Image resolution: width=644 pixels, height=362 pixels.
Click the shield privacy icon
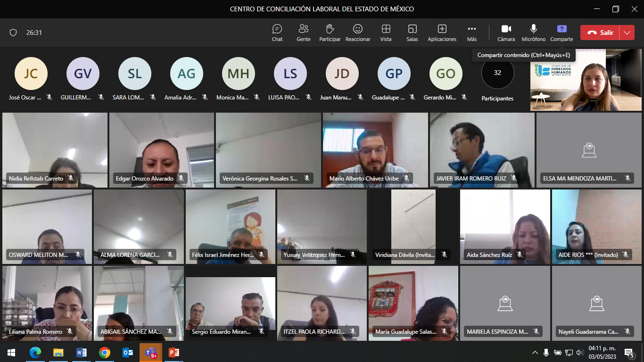point(13,33)
